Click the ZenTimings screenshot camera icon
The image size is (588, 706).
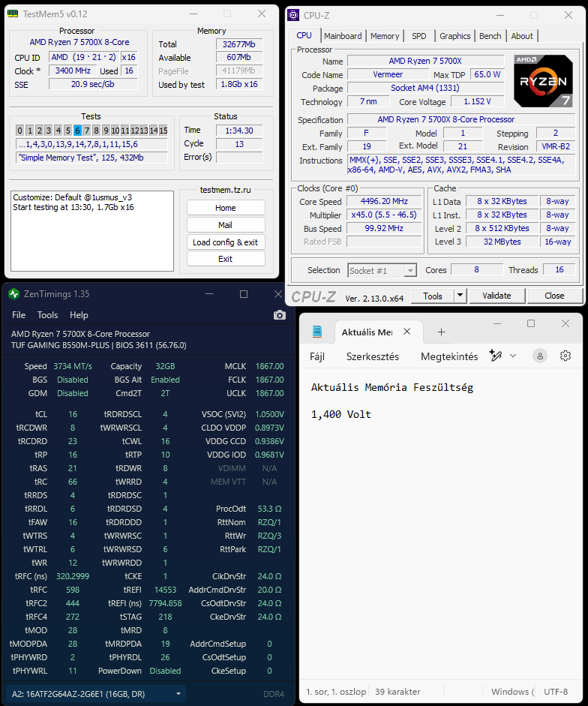click(280, 315)
